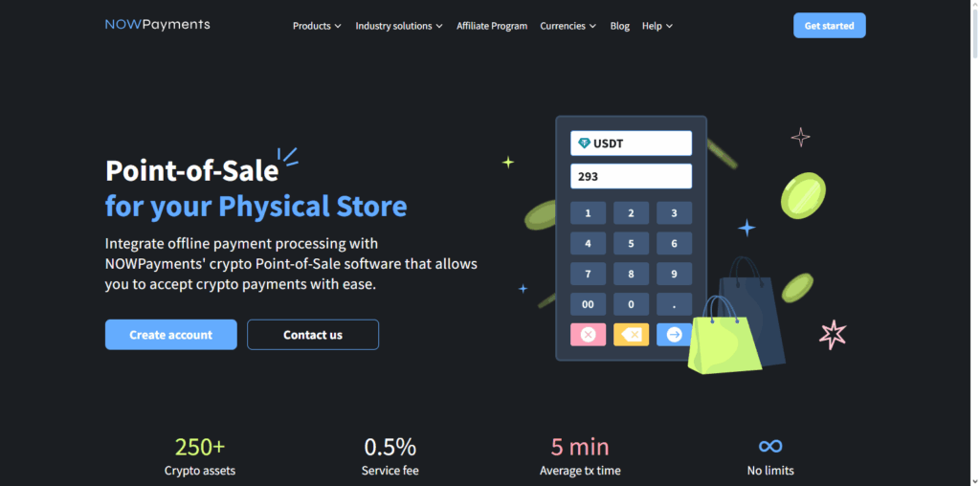This screenshot has height=486, width=980.
Task: Tap the 00 keypad key
Action: pyautogui.click(x=589, y=304)
